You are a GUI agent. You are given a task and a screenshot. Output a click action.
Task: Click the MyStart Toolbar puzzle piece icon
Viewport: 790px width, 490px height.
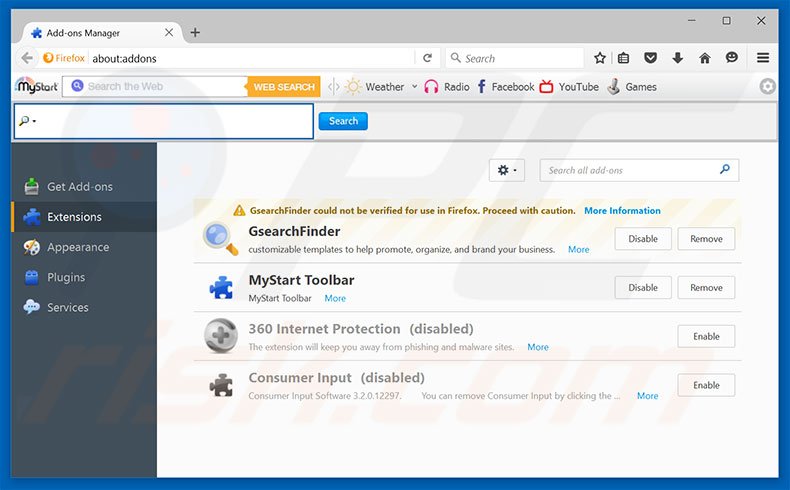coord(221,288)
